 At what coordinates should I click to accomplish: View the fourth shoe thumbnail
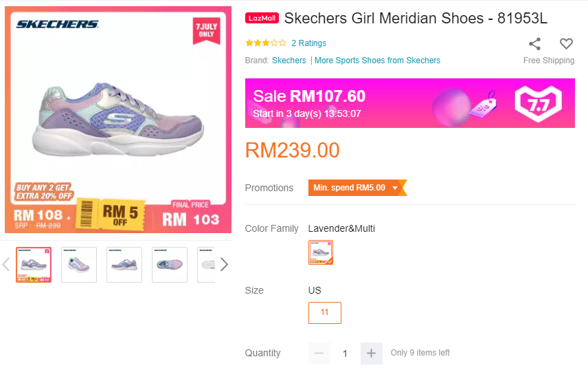(170, 265)
